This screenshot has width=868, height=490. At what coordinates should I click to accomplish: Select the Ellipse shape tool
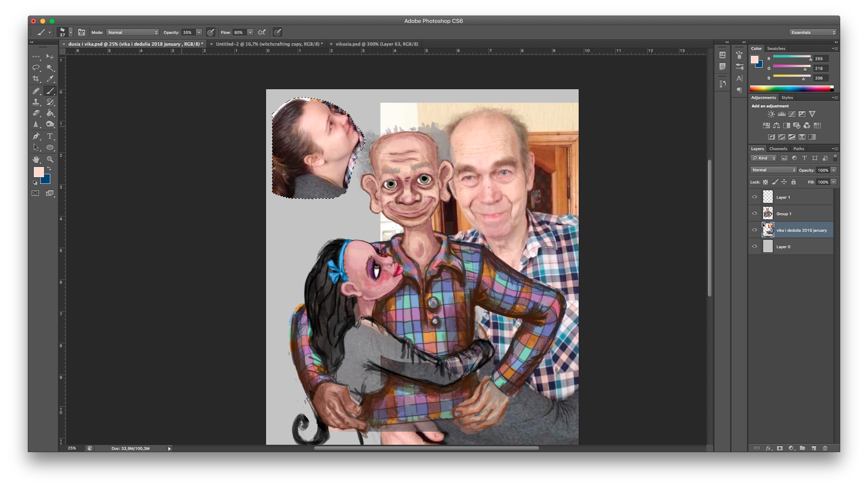50,147
